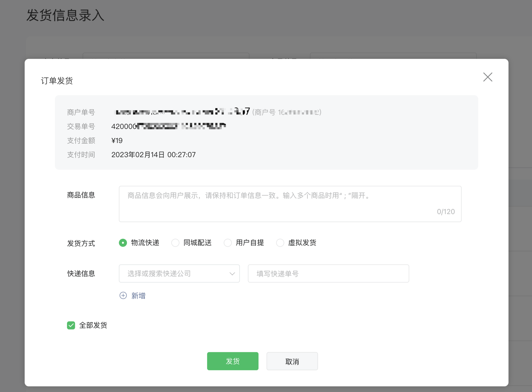Click the circled plus icon beside 新增
532x392 pixels.
click(123, 295)
